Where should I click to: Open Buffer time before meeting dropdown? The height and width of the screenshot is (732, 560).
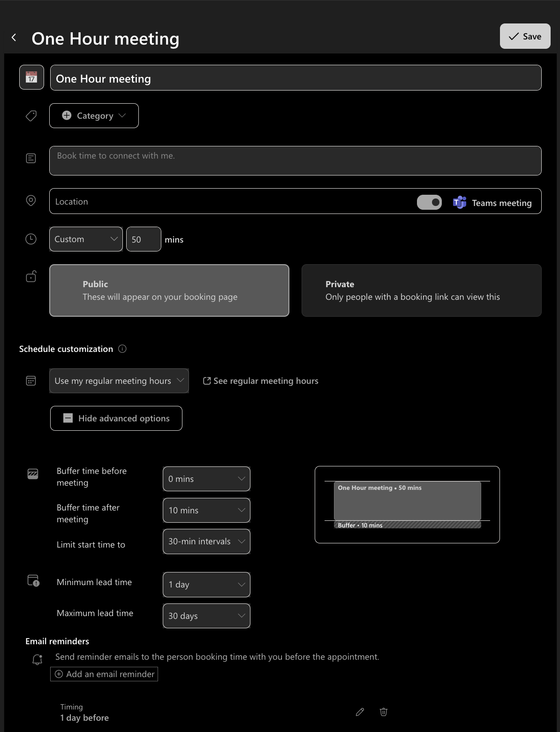pos(206,479)
